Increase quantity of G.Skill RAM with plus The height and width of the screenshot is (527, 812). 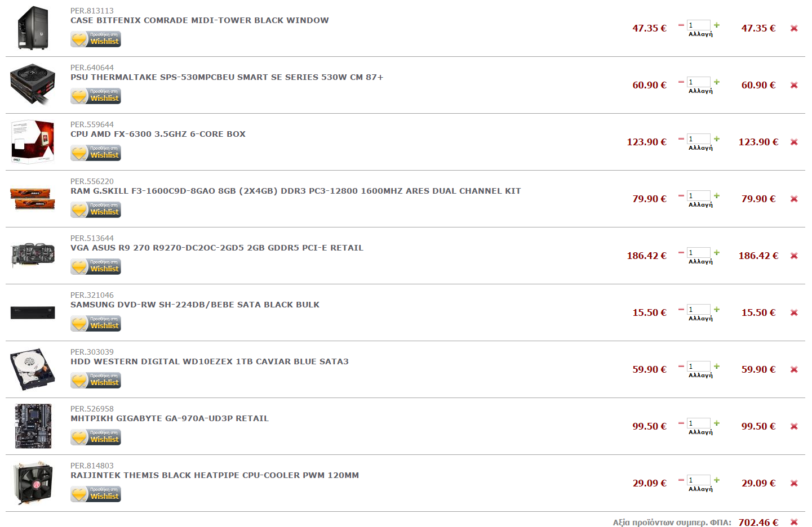(x=717, y=195)
